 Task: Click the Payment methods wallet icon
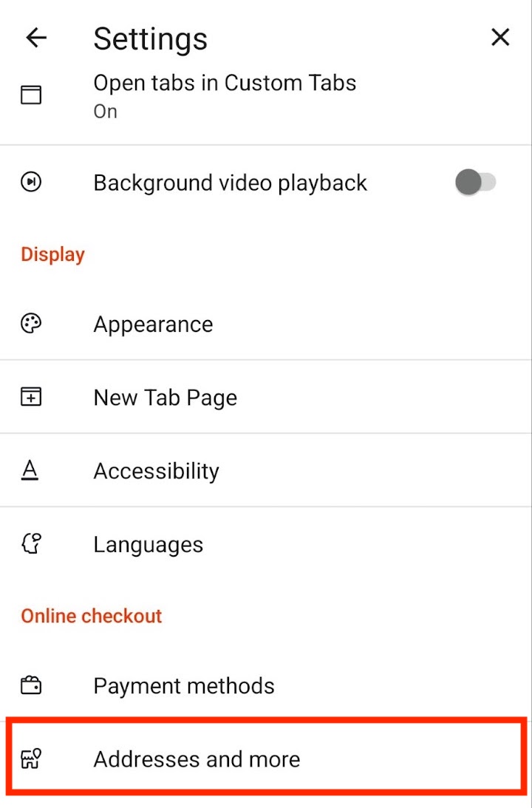[31, 685]
